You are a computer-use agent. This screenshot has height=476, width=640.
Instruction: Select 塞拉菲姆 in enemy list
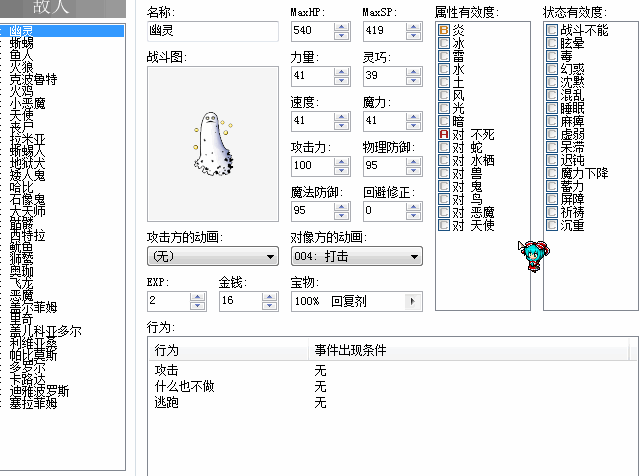coord(33,403)
